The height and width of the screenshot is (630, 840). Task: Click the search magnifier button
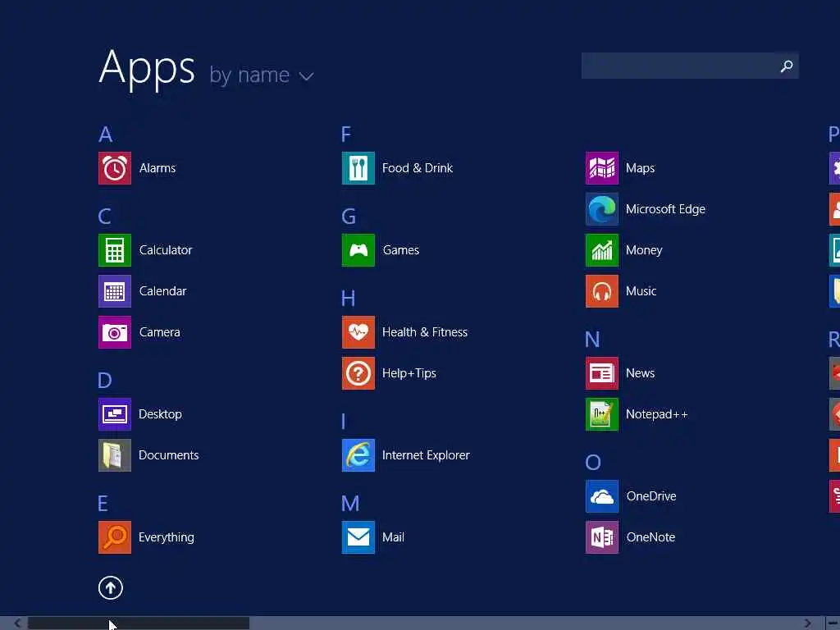(x=787, y=66)
